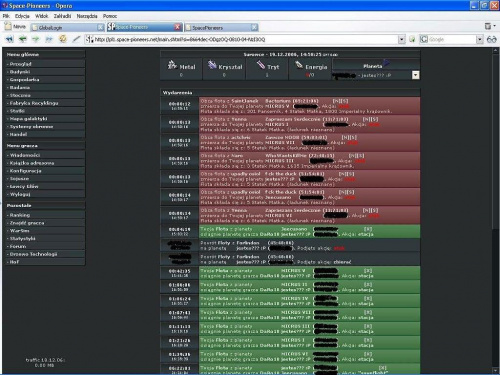The image size is (500, 375).
Task: Click the page vertical scrollbar
Action: click(x=495, y=210)
